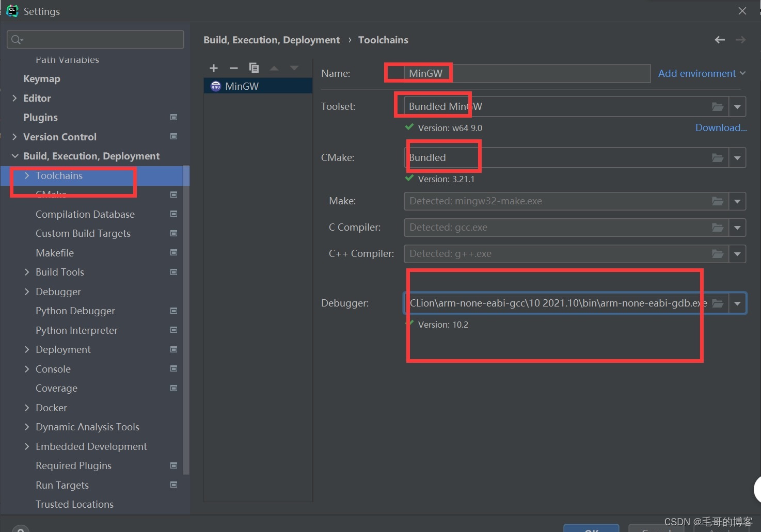Viewport: 761px width, 532px height.
Task: Click project-level icon beside Version Control
Action: point(174,137)
